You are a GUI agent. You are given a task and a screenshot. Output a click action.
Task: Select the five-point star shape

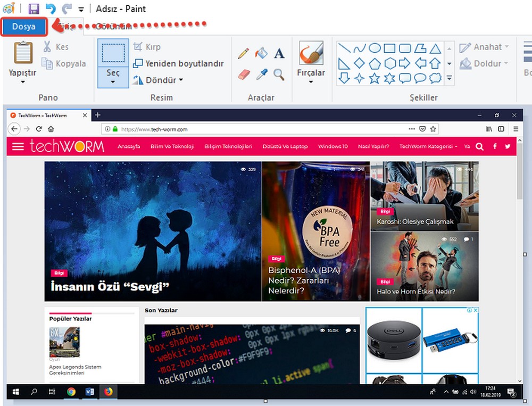pos(375,79)
